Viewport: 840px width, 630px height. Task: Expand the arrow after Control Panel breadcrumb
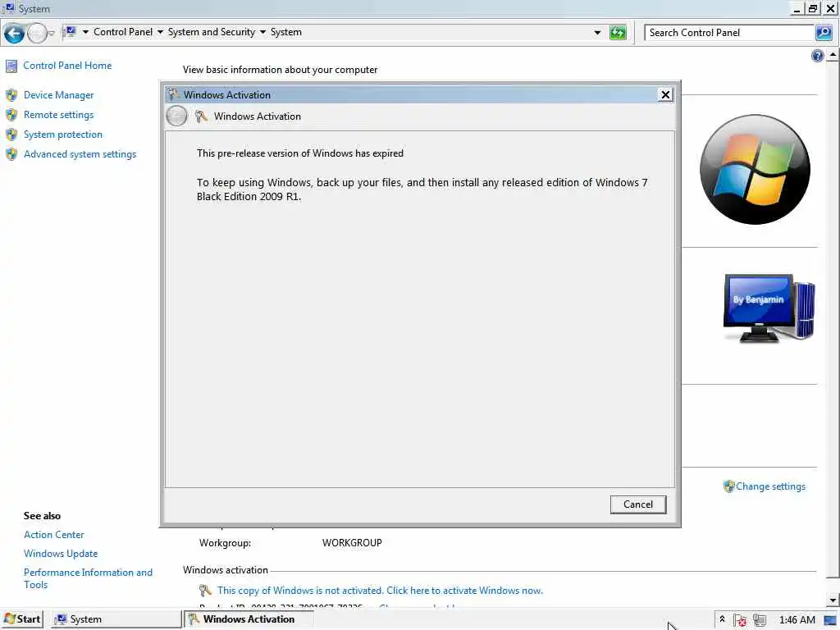[160, 32]
